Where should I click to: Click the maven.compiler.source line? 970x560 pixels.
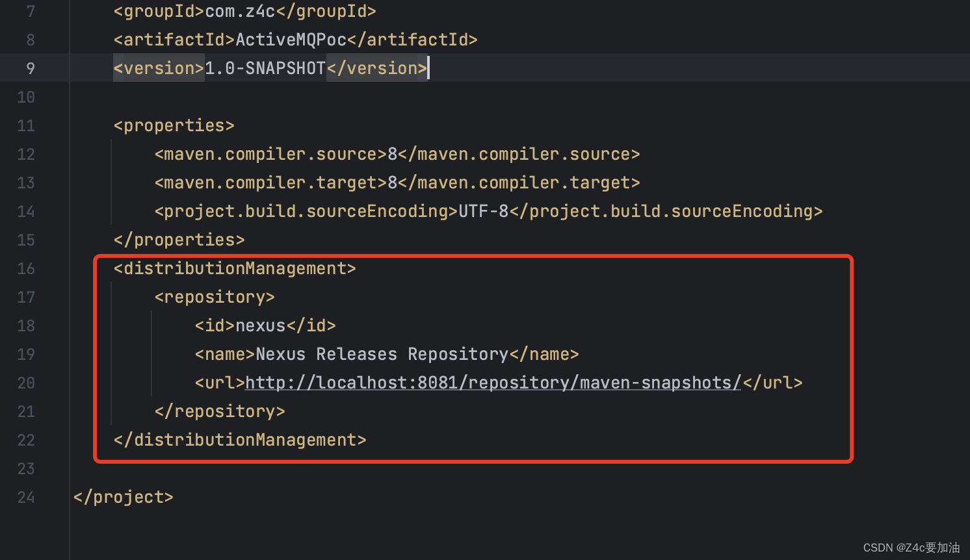click(x=397, y=154)
